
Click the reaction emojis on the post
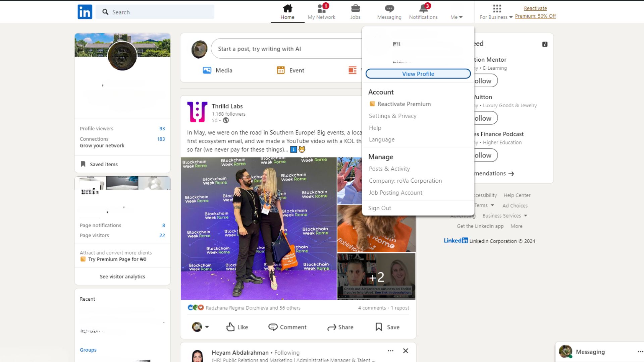196,308
